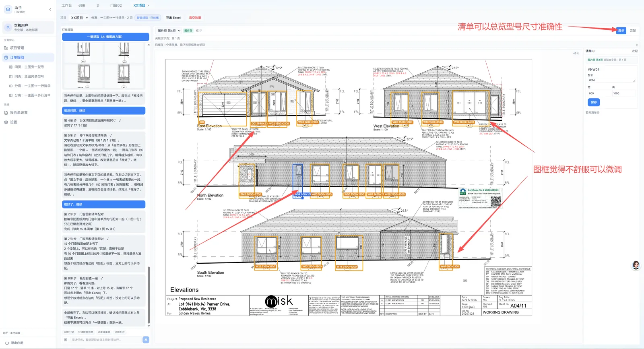The image size is (644, 349).
Task: Click the image attach icon beside chat input
Action: 66,340
